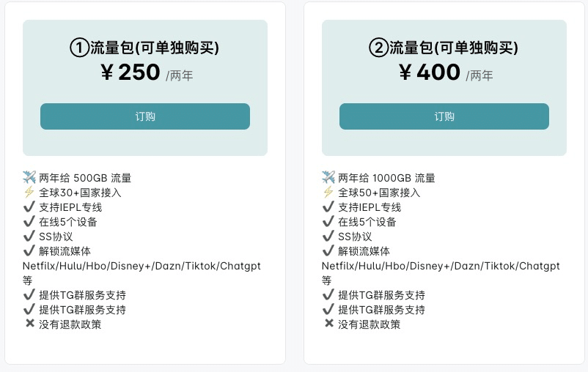
Task: Click Netflix/Hulu streaming list in first plan
Action: pyautogui.click(x=142, y=266)
